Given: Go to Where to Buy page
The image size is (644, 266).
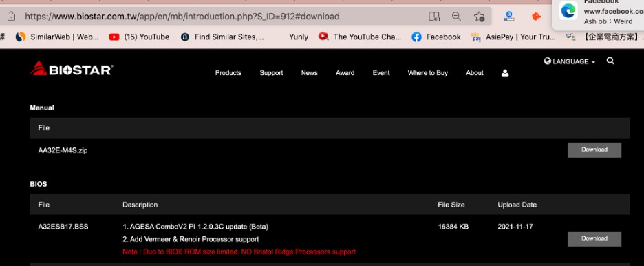Looking at the screenshot, I should click(x=427, y=73).
